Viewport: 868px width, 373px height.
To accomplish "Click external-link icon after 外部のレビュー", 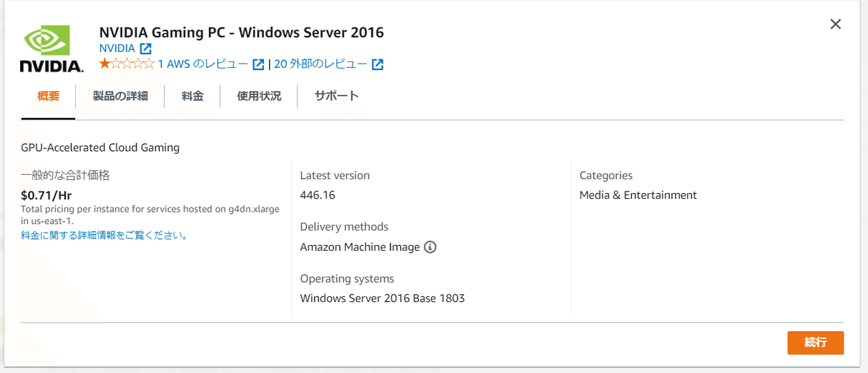I will (x=378, y=64).
